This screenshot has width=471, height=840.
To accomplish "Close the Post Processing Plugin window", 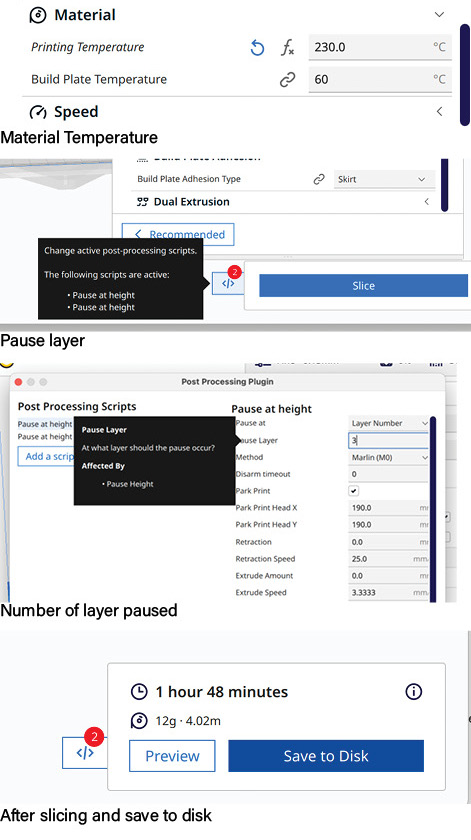I will pyautogui.click(x=18, y=382).
